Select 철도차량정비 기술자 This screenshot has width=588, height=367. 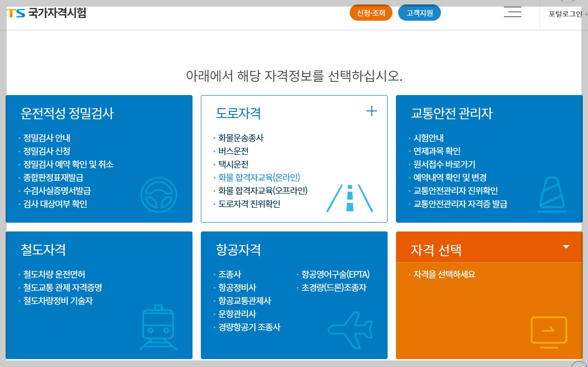click(58, 301)
